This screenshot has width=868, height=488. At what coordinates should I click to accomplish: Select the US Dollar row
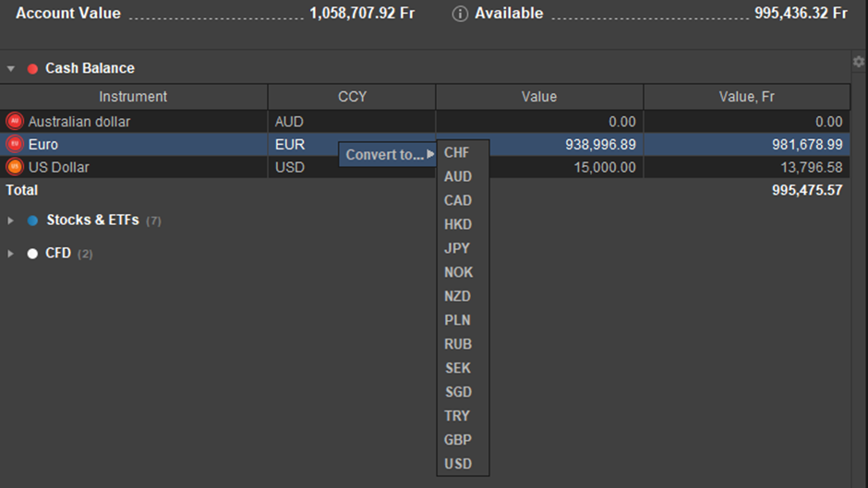click(x=139, y=167)
